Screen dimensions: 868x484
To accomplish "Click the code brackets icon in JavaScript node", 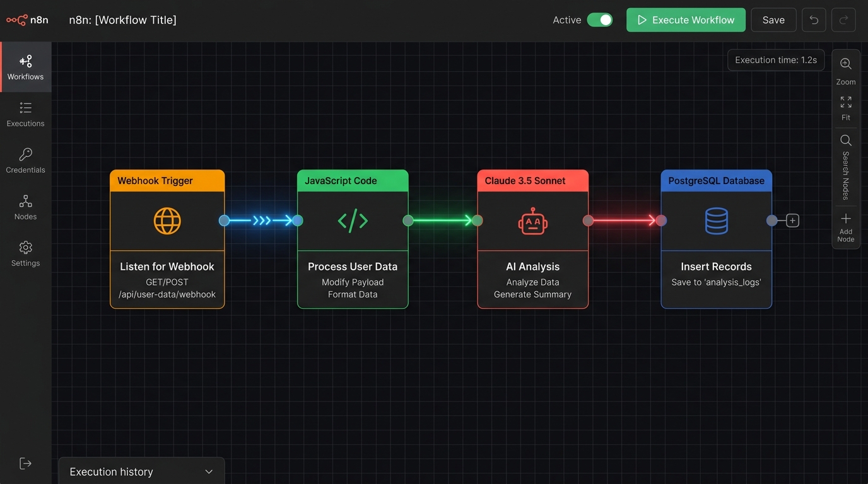I will (353, 221).
